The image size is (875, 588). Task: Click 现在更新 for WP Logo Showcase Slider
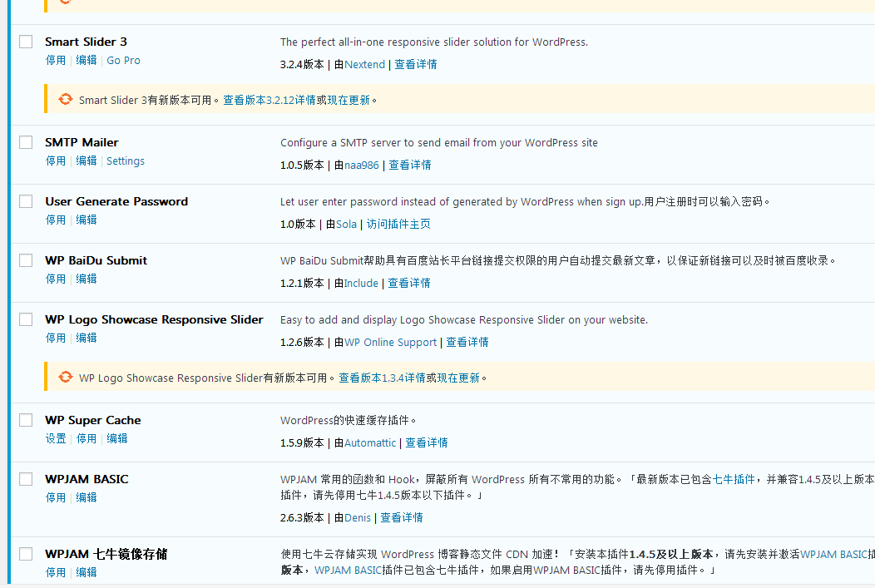[458, 378]
